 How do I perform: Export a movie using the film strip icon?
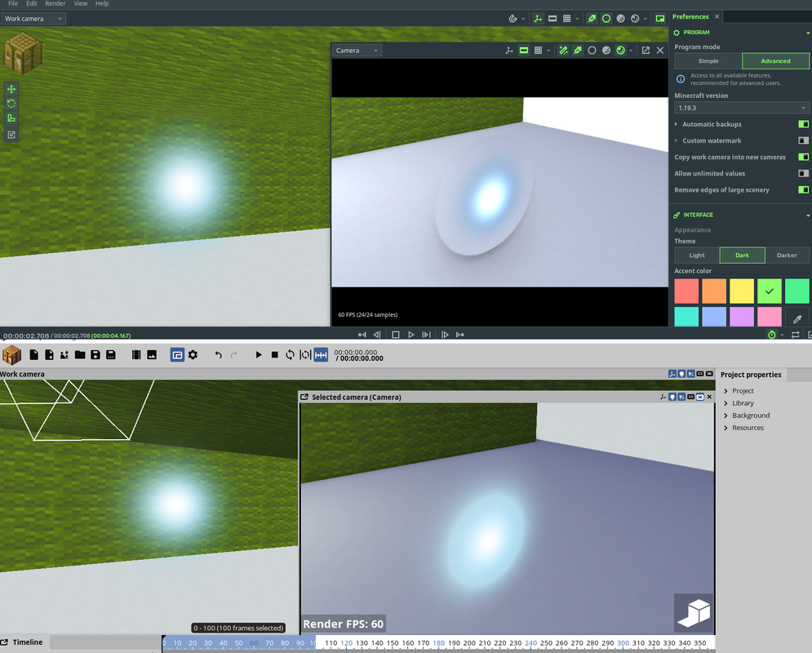[x=136, y=355]
